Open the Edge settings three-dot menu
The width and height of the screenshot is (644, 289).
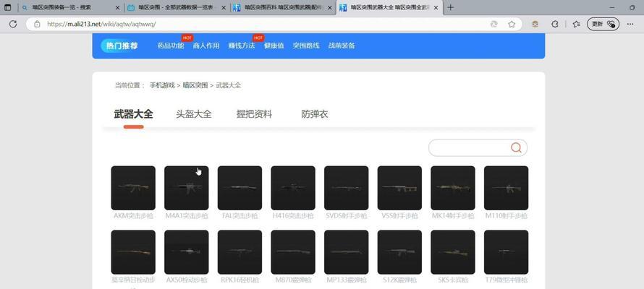click(630, 24)
